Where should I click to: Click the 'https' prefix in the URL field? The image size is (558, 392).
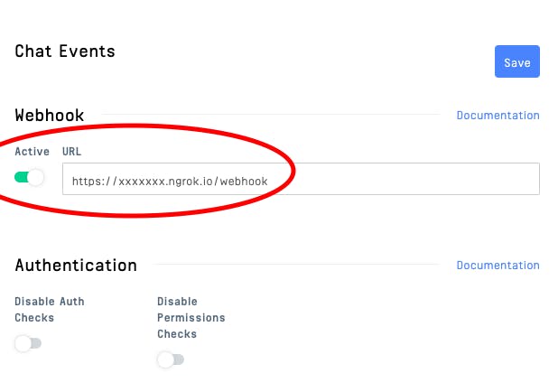coord(87,181)
